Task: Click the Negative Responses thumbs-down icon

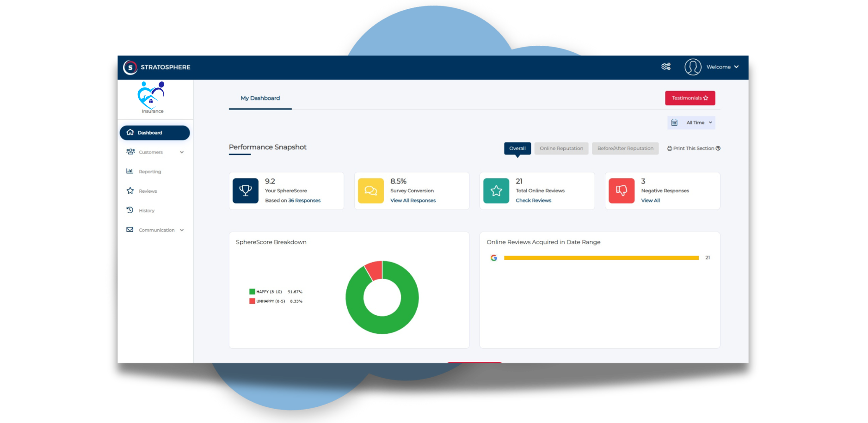Action: [x=622, y=190]
